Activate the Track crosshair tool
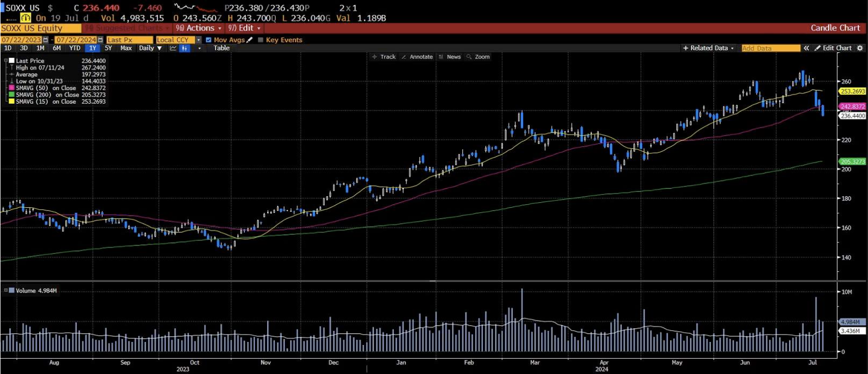 [x=384, y=57]
